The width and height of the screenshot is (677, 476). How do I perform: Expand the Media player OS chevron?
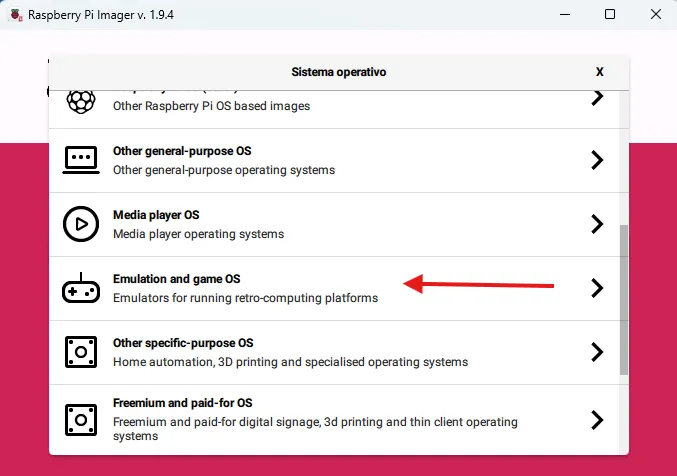[x=597, y=224]
